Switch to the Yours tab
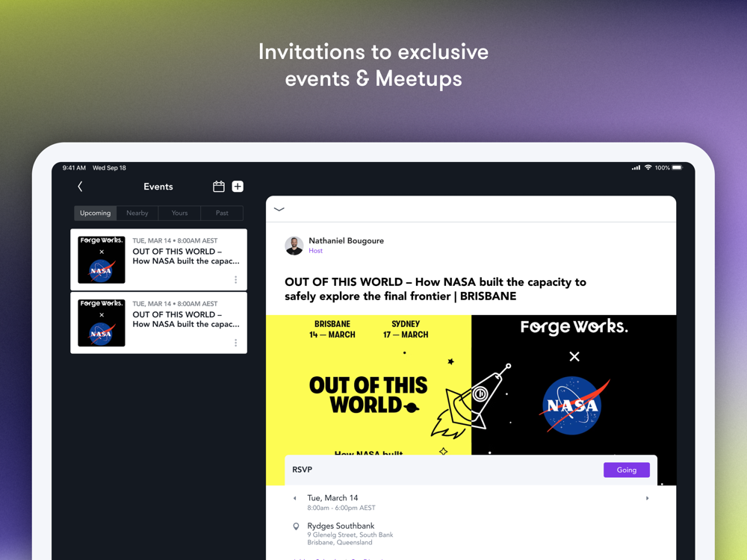The height and width of the screenshot is (560, 747). click(179, 213)
